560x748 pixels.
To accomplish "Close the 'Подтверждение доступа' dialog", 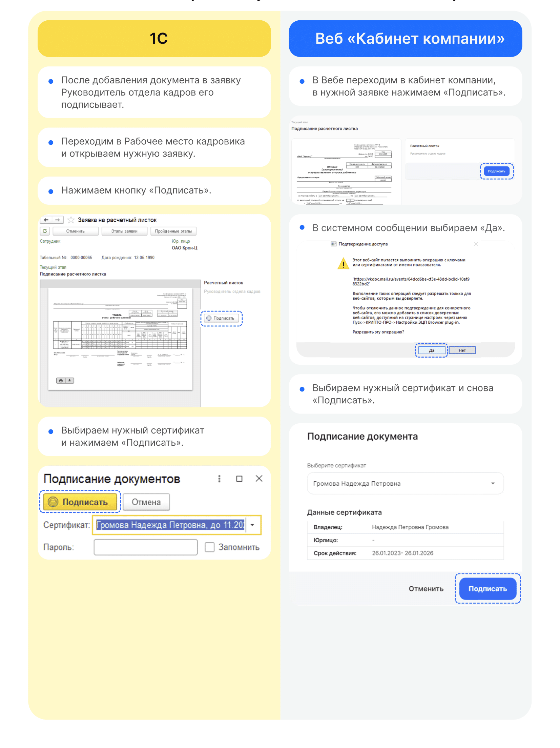I will (476, 244).
